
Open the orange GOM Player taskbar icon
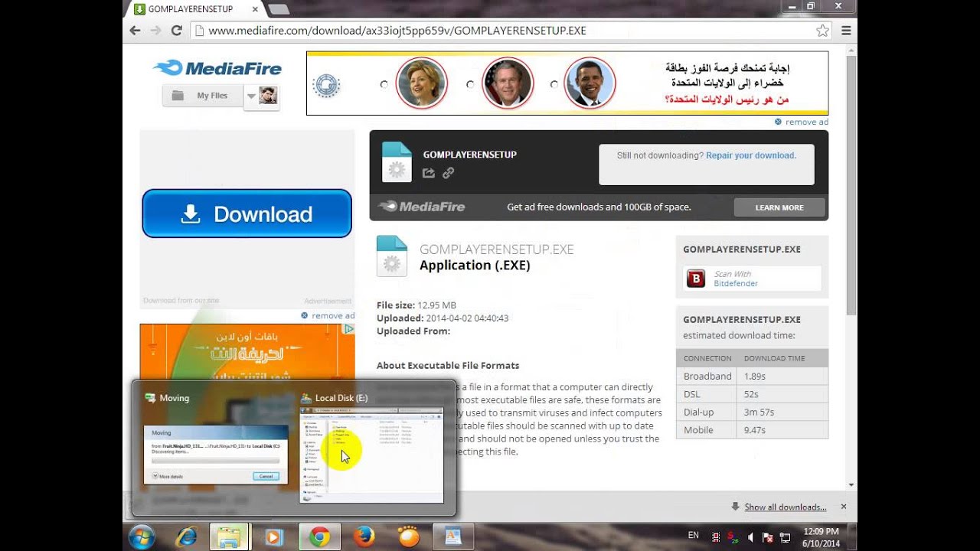tap(410, 537)
